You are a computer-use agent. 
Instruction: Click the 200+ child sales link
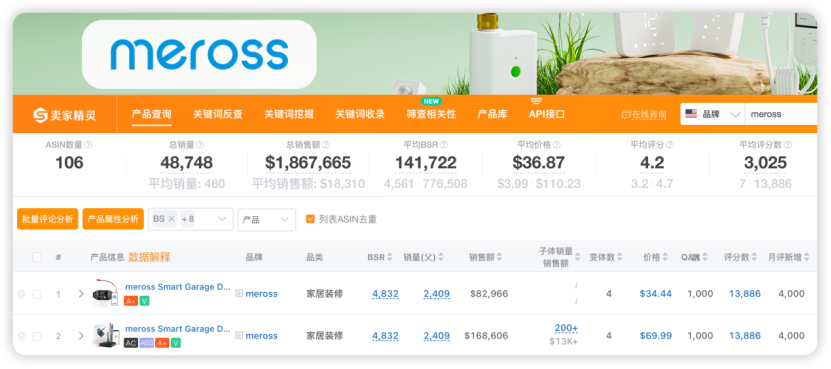coord(566,328)
